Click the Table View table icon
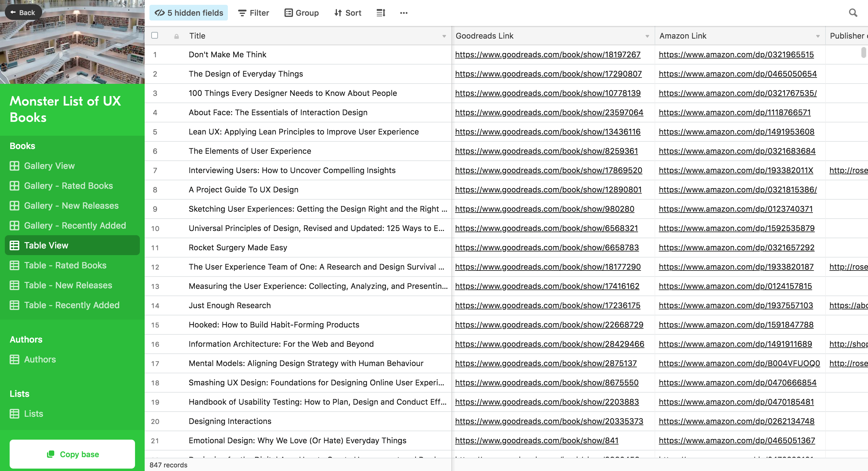 click(x=14, y=245)
